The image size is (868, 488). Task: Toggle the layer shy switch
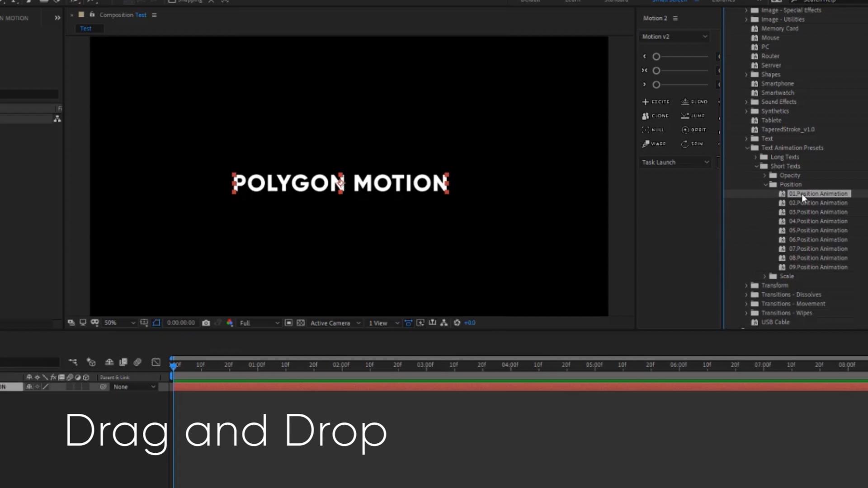point(29,387)
